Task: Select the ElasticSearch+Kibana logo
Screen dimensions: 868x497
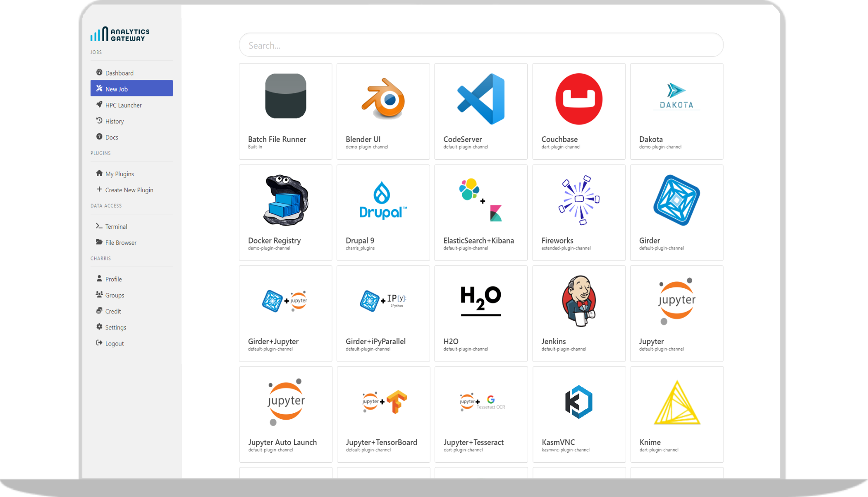Action: tap(481, 200)
